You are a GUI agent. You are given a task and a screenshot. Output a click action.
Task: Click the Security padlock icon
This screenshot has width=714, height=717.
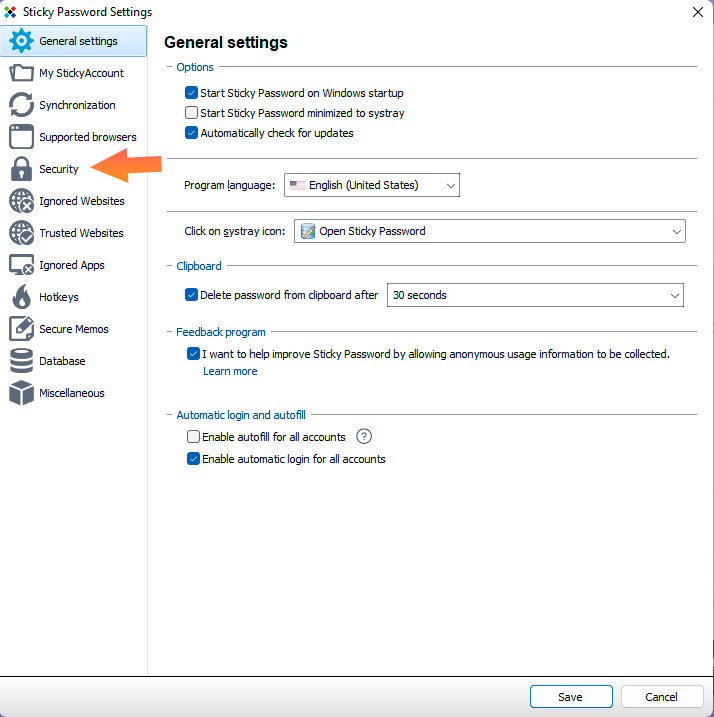click(x=21, y=169)
